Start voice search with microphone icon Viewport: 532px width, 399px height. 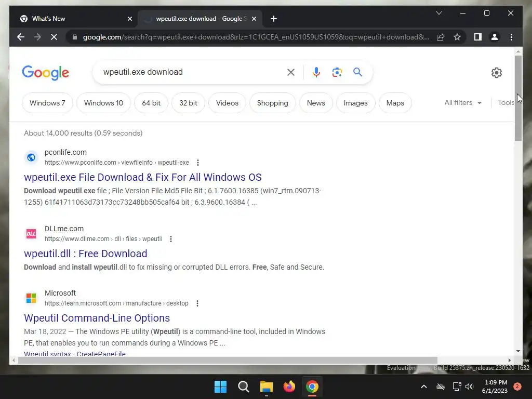[316, 72]
